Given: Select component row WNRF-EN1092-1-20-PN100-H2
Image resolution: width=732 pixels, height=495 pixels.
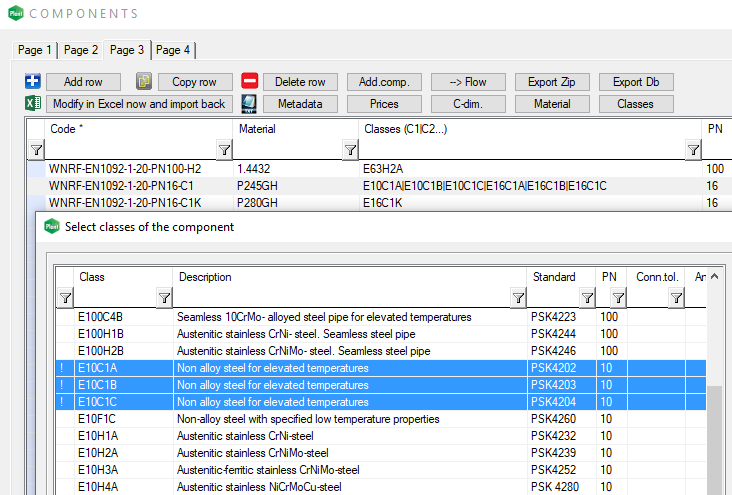Looking at the screenshot, I should pyautogui.click(x=125, y=170).
